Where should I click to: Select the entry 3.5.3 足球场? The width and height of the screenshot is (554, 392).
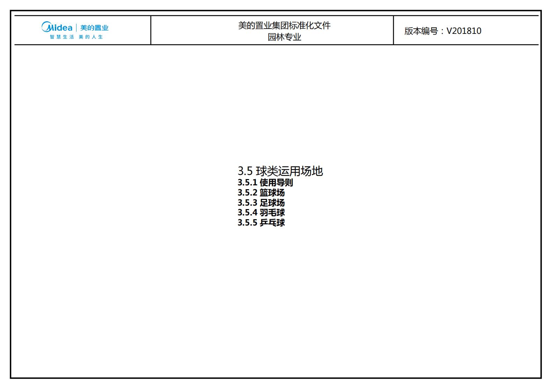click(x=261, y=203)
